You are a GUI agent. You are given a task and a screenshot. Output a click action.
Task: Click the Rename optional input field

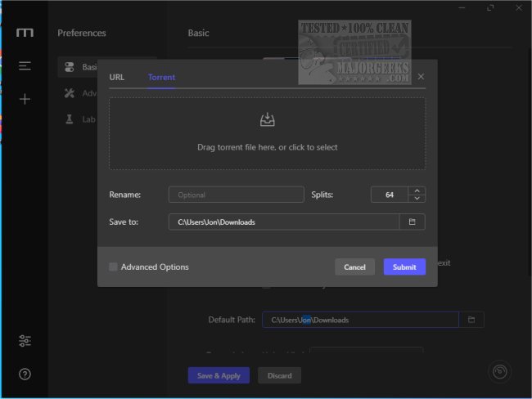pyautogui.click(x=236, y=195)
